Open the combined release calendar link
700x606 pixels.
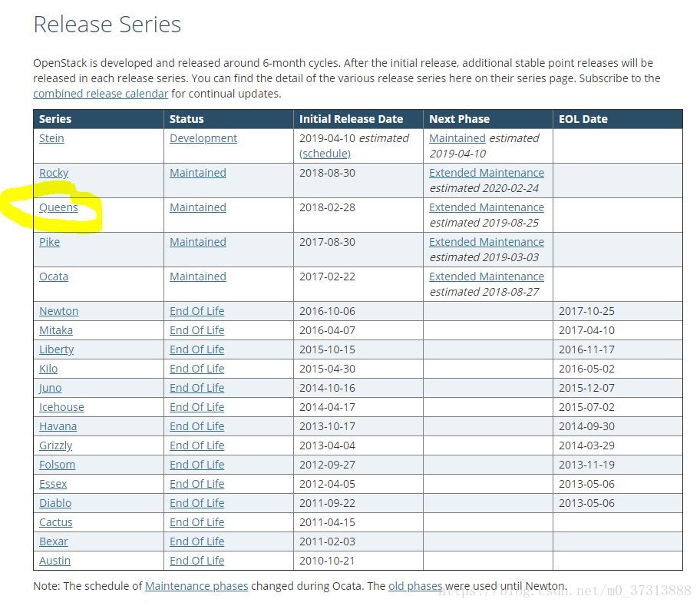(101, 94)
